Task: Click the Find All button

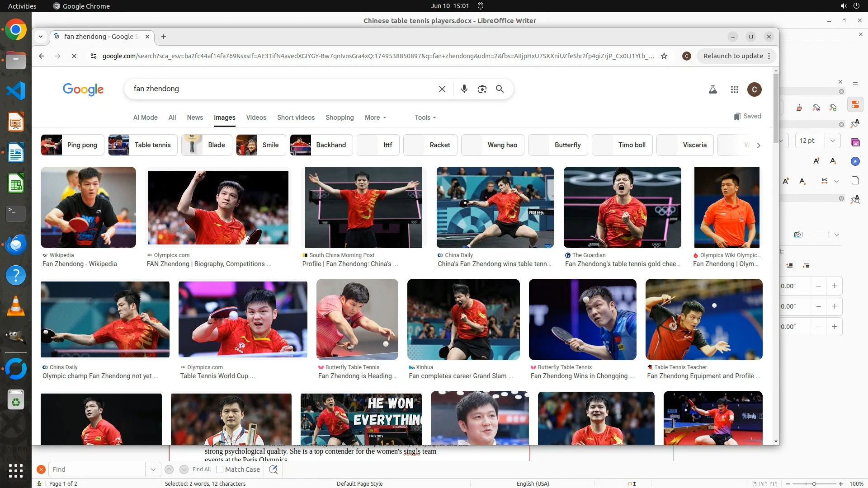Action: click(201, 469)
